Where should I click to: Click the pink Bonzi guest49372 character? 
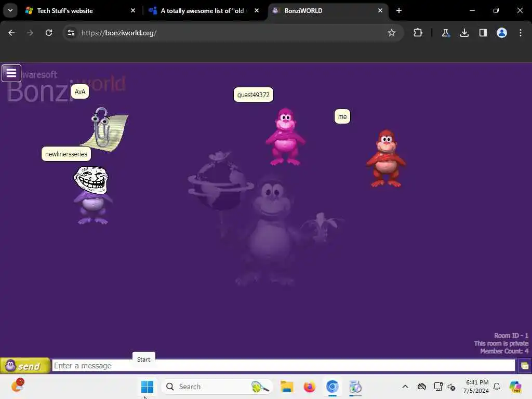pos(285,137)
